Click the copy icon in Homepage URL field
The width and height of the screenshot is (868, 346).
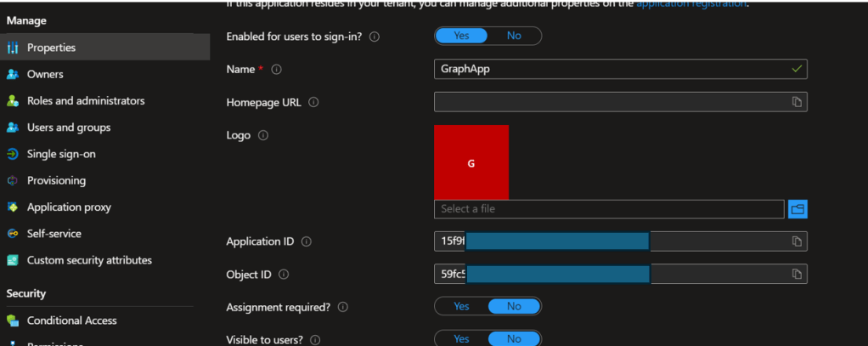797,102
